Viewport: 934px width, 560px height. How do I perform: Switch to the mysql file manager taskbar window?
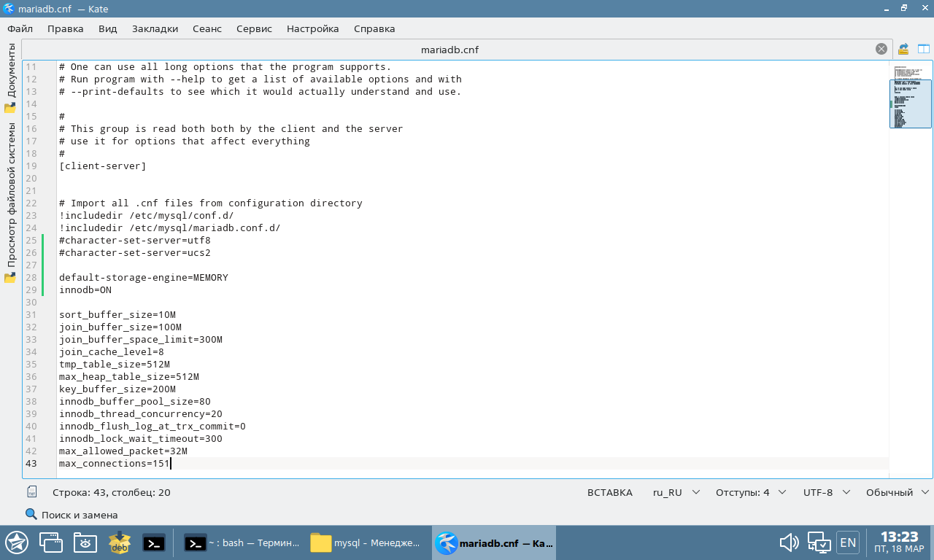367,542
